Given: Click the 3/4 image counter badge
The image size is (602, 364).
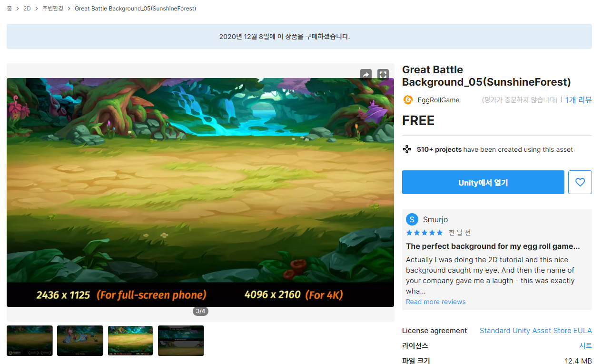Looking at the screenshot, I should [x=200, y=311].
